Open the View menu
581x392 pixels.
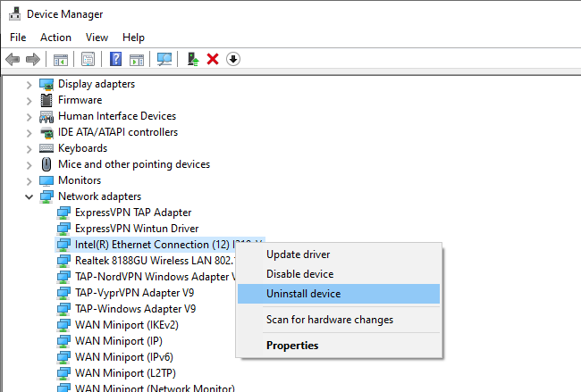pos(97,38)
